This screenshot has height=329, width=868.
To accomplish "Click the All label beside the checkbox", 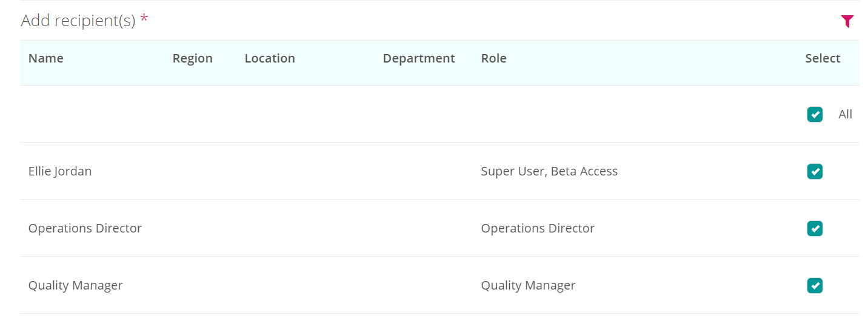I will [x=845, y=114].
